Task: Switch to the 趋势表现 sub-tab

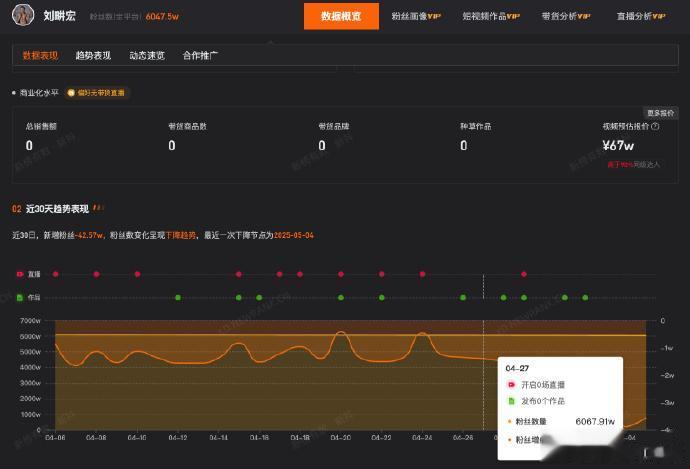Action: click(x=93, y=55)
